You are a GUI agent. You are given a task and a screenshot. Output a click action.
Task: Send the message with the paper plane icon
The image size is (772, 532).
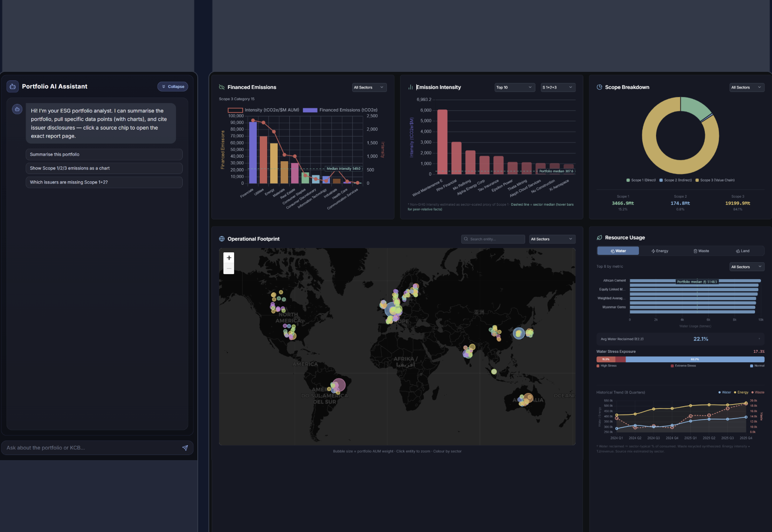(x=185, y=448)
